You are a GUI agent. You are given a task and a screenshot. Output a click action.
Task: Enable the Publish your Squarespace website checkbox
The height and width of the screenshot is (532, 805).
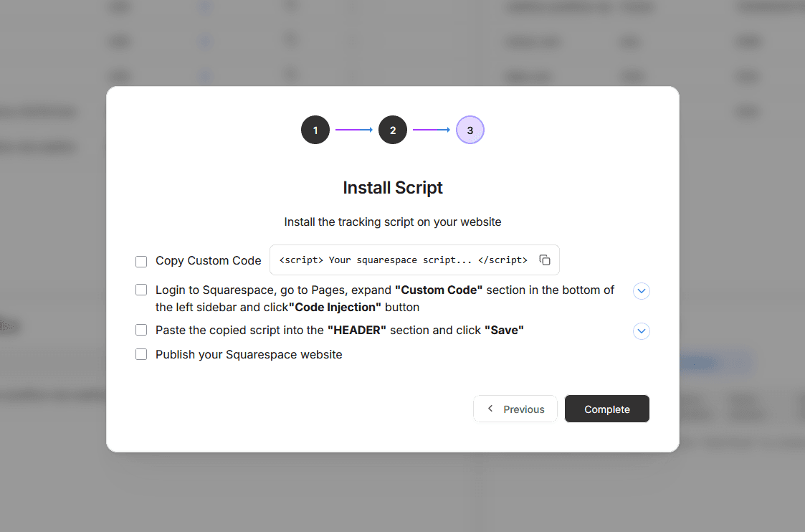[141, 354]
